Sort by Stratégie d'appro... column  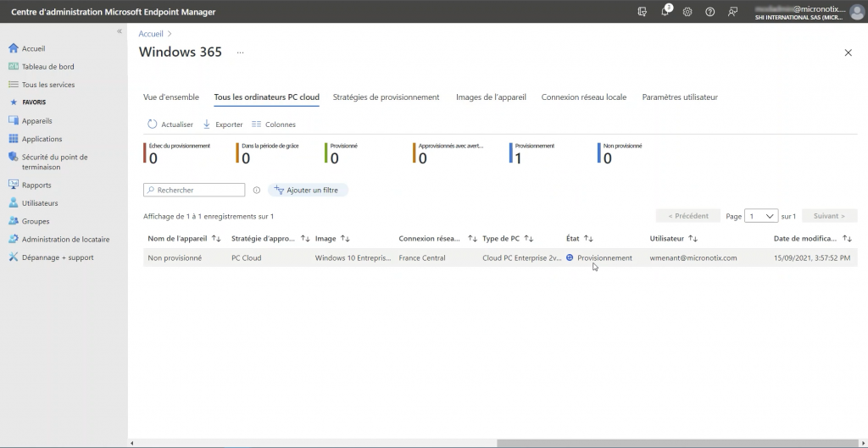pyautogui.click(x=270, y=238)
